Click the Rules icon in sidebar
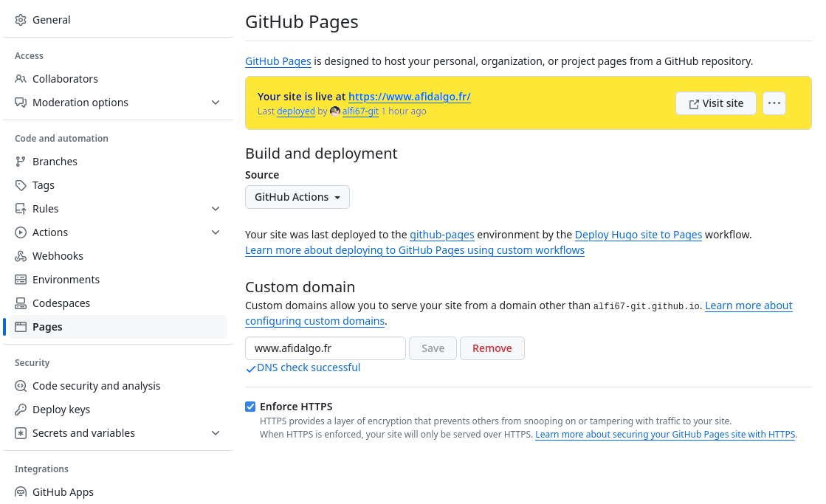826x504 pixels. click(21, 209)
